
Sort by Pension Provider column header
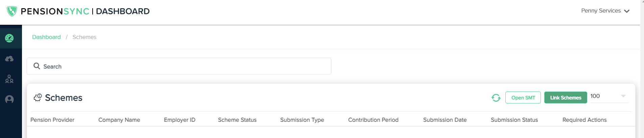pyautogui.click(x=52, y=120)
